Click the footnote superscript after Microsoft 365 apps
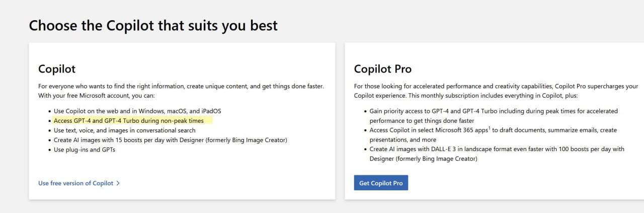The image size is (644, 213). [490, 128]
